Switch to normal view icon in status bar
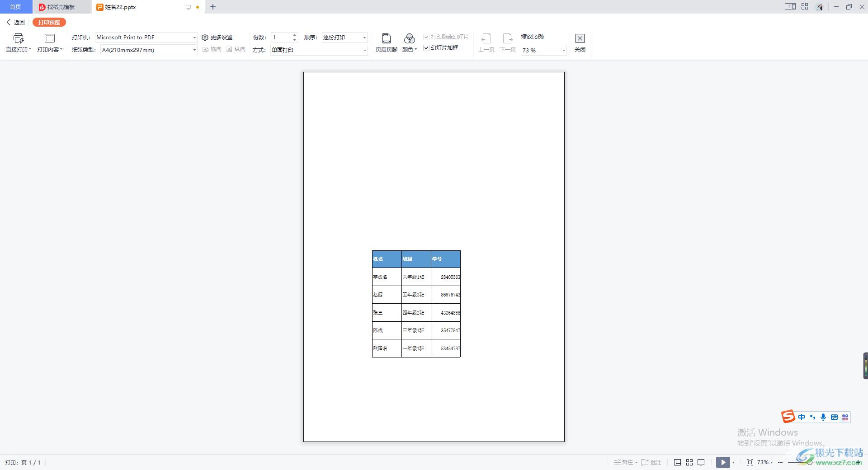868x470 pixels. click(x=677, y=462)
